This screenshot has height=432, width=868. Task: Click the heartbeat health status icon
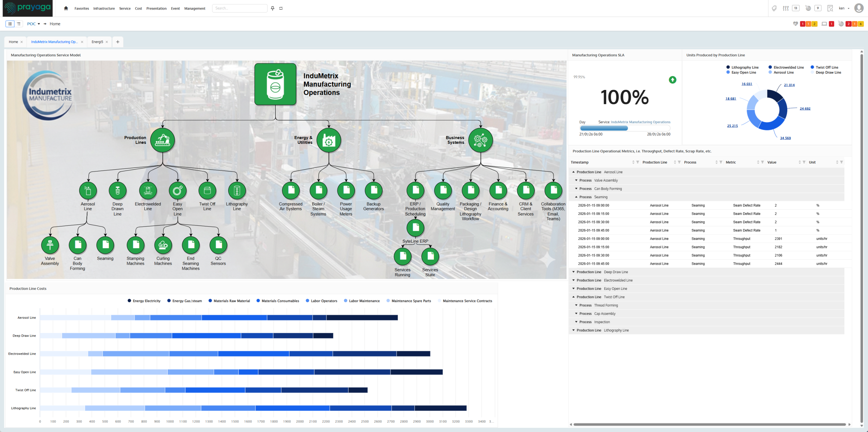795,24
